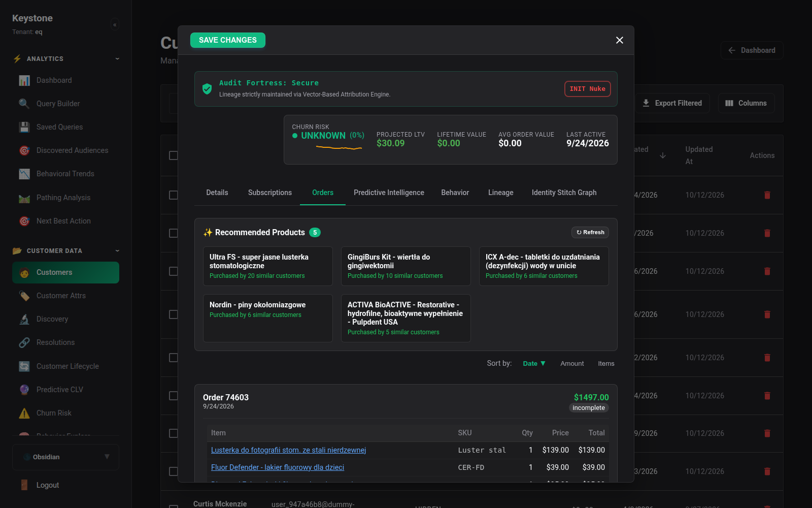Click the Save Changes button

[228, 40]
